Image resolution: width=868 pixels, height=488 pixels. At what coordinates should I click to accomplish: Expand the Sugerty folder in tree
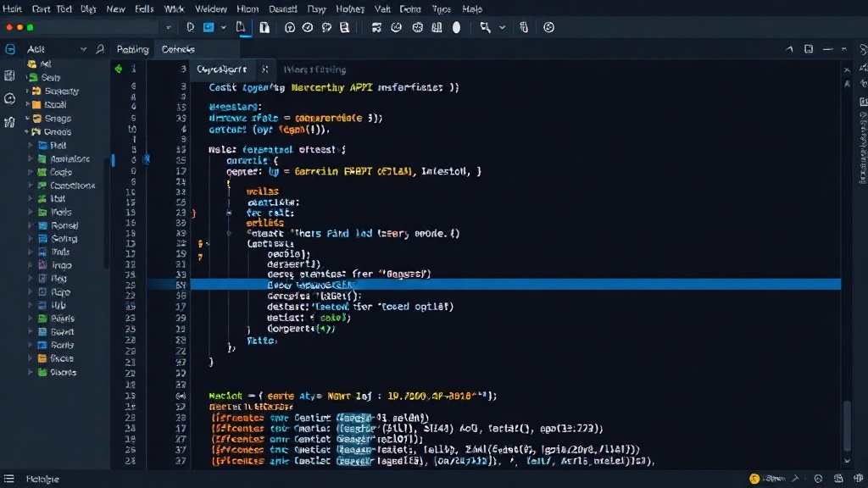27,91
